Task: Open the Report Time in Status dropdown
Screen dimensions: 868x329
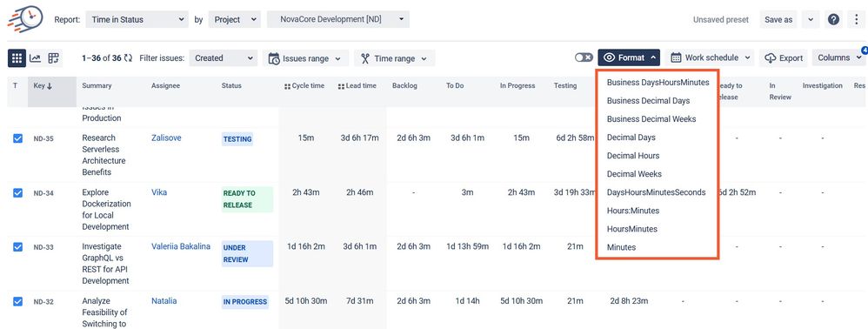Action: (137, 19)
